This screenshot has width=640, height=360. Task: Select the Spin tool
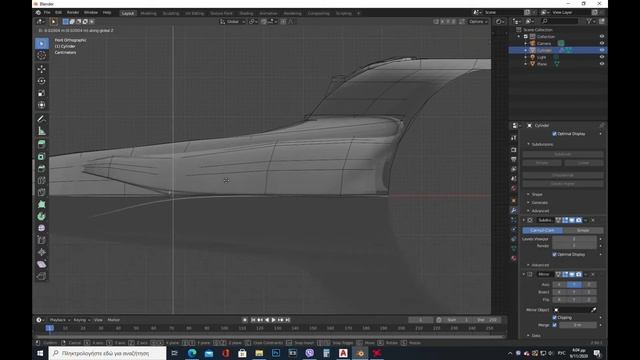(42, 216)
